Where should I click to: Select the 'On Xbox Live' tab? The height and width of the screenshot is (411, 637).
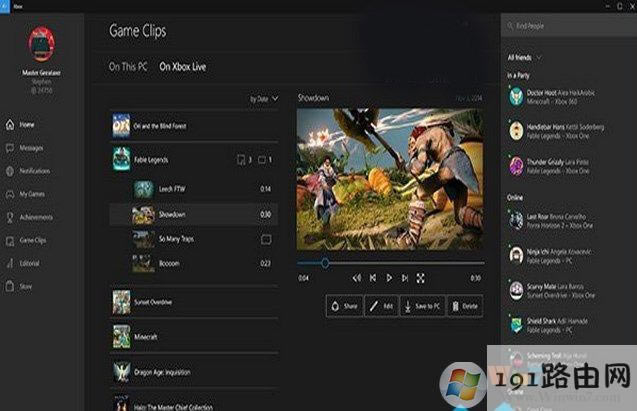[x=183, y=66]
